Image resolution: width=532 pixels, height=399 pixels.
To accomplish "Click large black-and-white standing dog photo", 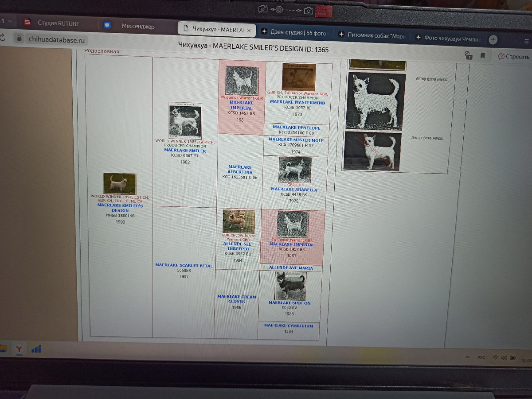I will point(376,101).
